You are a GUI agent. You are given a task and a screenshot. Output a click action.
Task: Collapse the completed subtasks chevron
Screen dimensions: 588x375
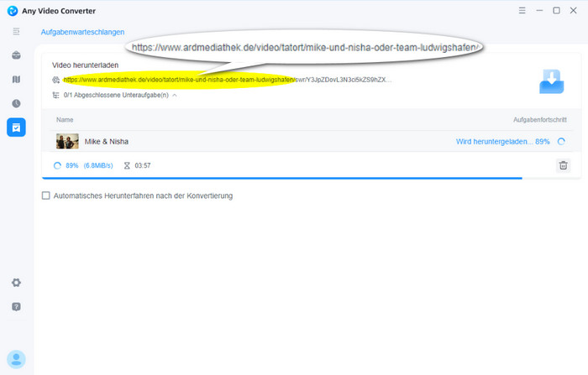pyautogui.click(x=175, y=95)
